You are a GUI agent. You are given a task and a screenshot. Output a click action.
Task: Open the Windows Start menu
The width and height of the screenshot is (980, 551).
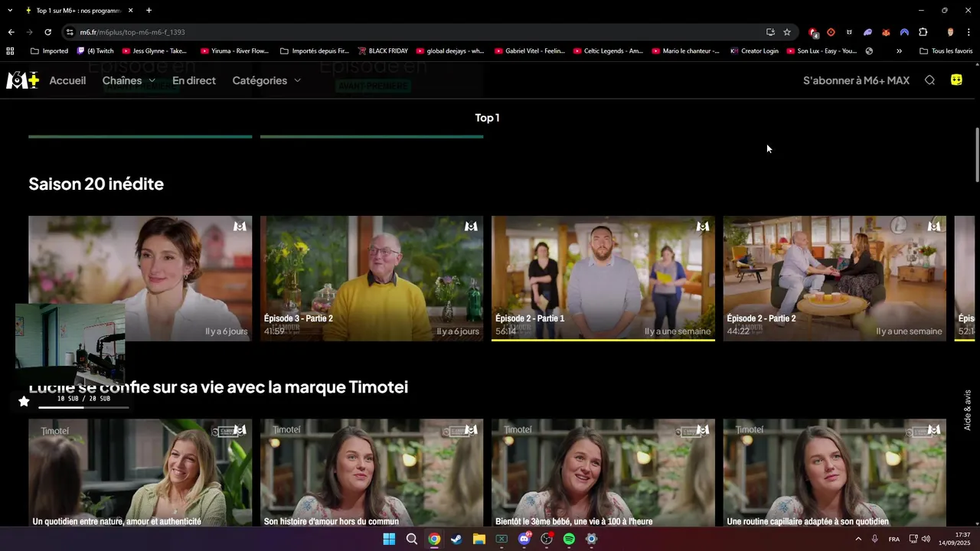pyautogui.click(x=389, y=539)
